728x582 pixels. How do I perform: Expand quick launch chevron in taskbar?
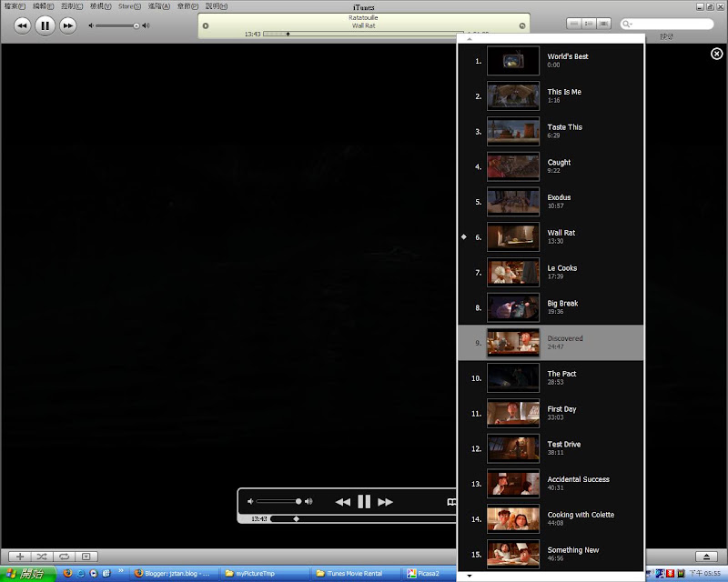coord(121,571)
